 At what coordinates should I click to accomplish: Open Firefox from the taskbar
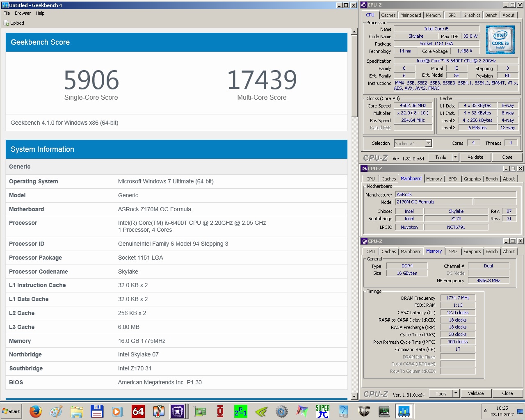(x=36, y=411)
